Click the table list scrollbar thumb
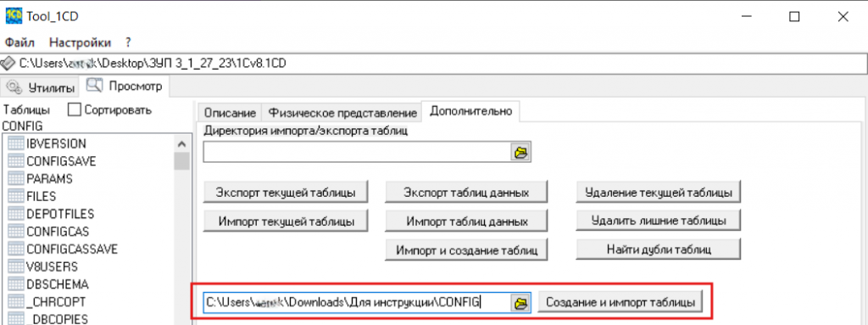The image size is (868, 325). click(181, 161)
